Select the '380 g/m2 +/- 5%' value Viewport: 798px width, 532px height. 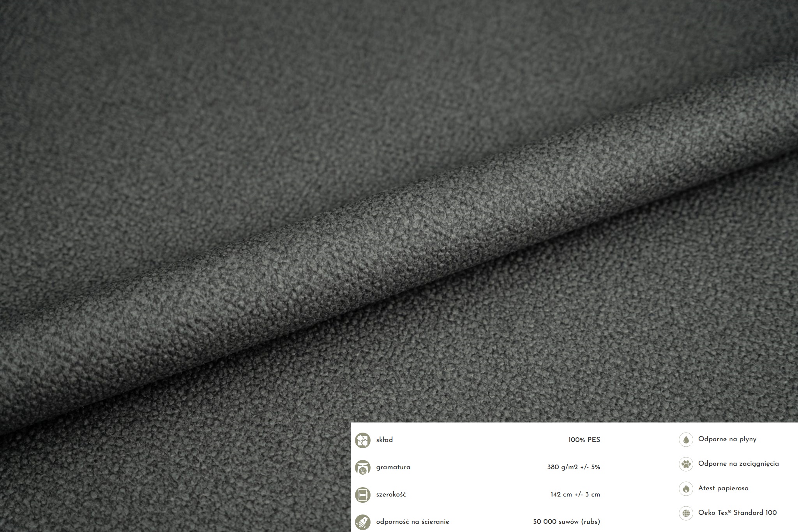(x=574, y=467)
